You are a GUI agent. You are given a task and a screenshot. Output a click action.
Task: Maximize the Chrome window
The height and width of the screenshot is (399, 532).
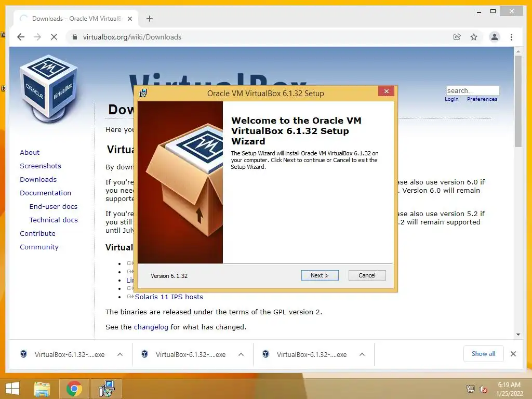[494, 11]
